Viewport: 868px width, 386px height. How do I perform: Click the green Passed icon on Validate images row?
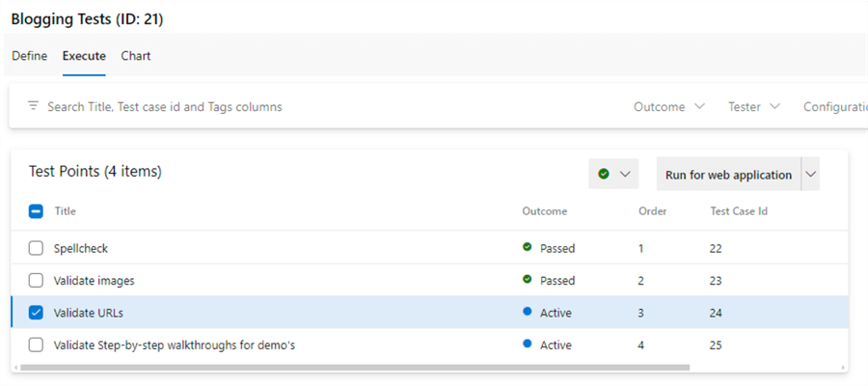pos(528,281)
